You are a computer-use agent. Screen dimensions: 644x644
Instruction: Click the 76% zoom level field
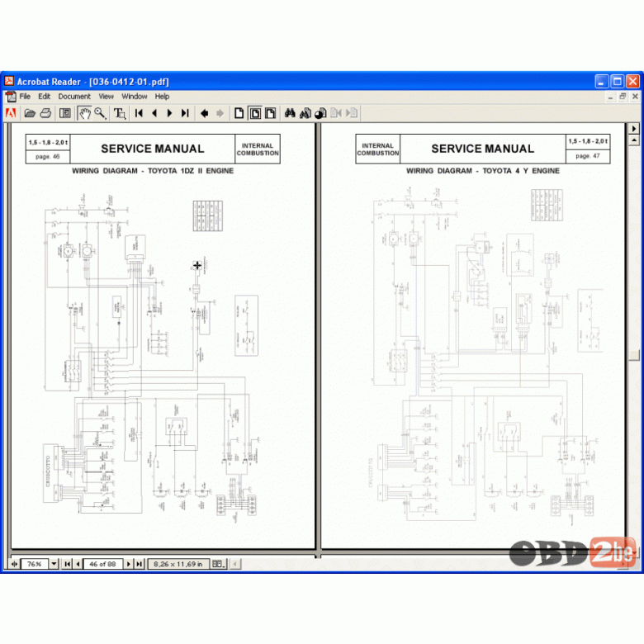click(x=35, y=564)
